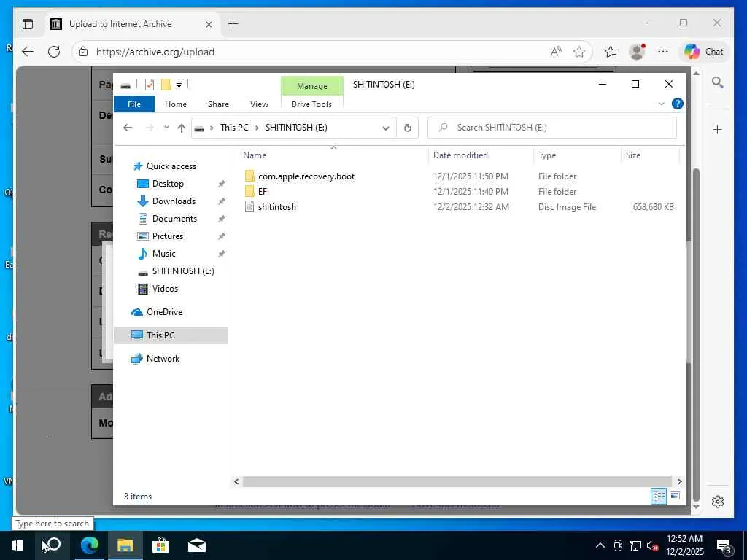Screen dimensions: 747x560
Task: Click the Properties quick access toolbar icon
Action: (x=150, y=85)
